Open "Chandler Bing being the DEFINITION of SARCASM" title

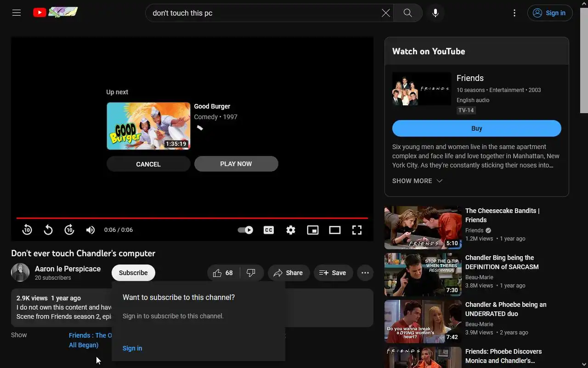[502, 262]
